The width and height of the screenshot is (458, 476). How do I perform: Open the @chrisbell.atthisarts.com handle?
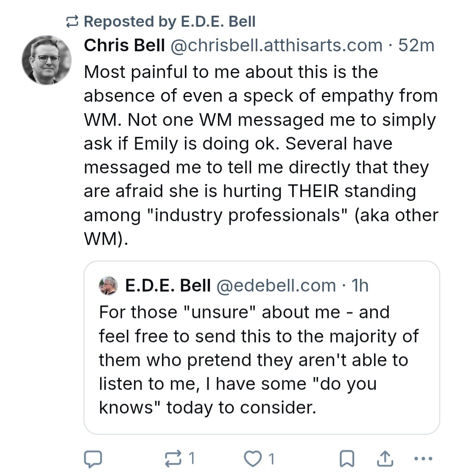tap(276, 45)
